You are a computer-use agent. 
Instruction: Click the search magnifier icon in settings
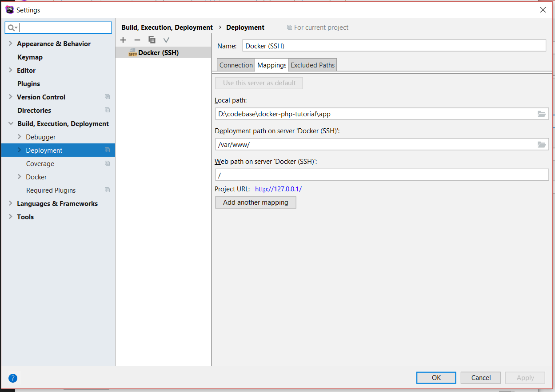(x=12, y=28)
